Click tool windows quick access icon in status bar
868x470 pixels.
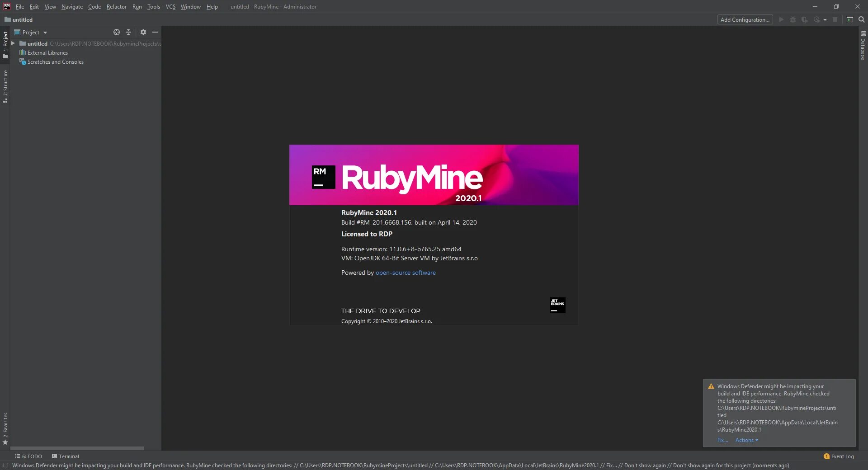[5, 465]
